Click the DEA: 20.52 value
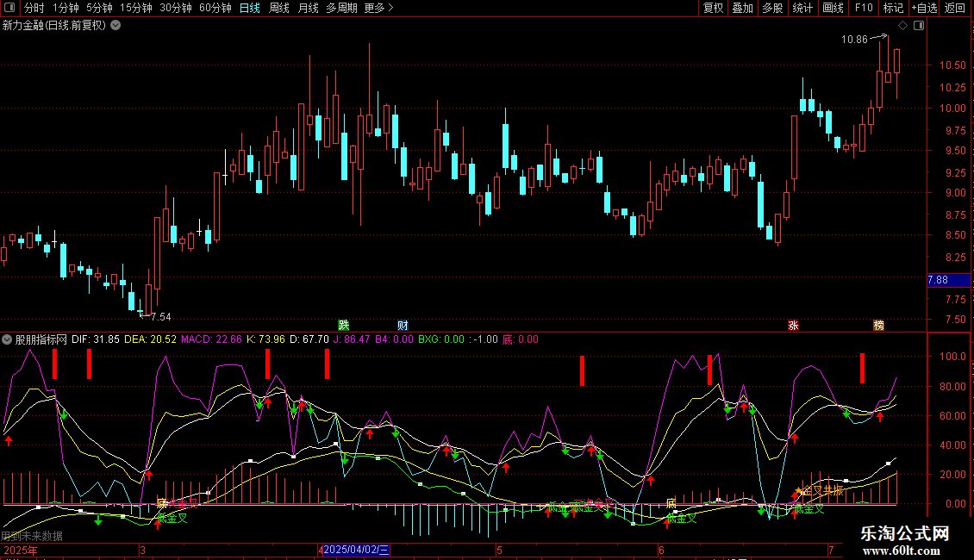 150,339
